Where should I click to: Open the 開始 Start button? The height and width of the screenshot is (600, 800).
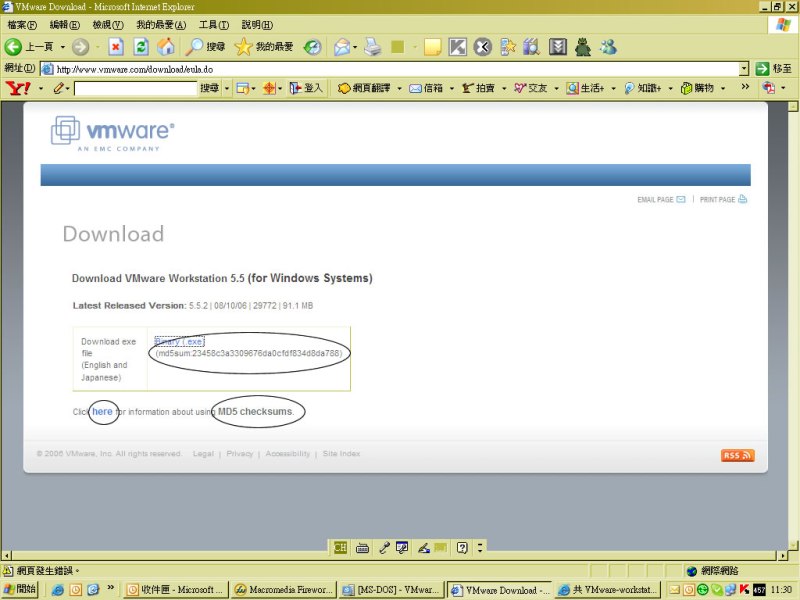coord(19,589)
